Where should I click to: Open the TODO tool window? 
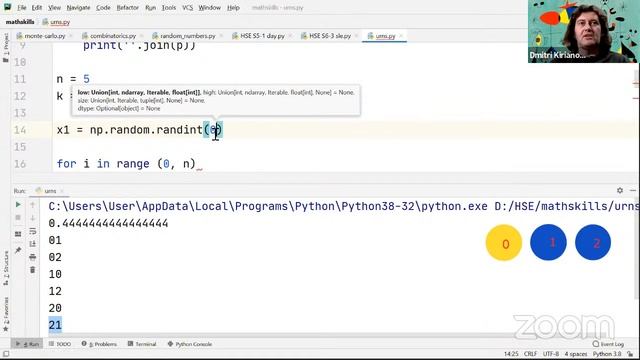(60, 344)
